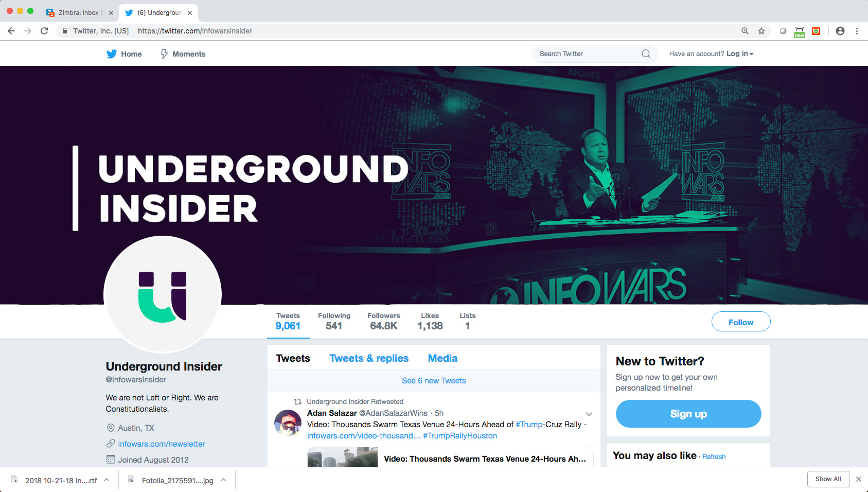Expand the tweet options chevron on Adan's tweet
The image size is (868, 492).
[x=589, y=414]
